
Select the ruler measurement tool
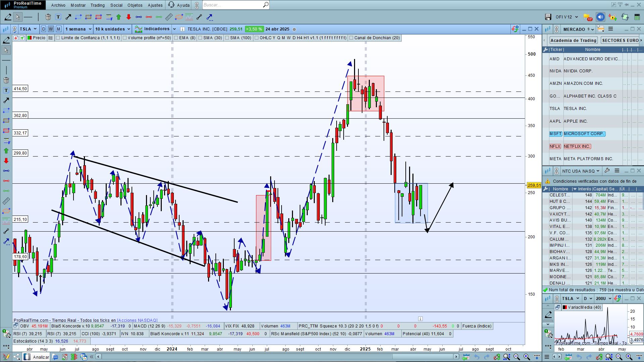[x=169, y=17]
